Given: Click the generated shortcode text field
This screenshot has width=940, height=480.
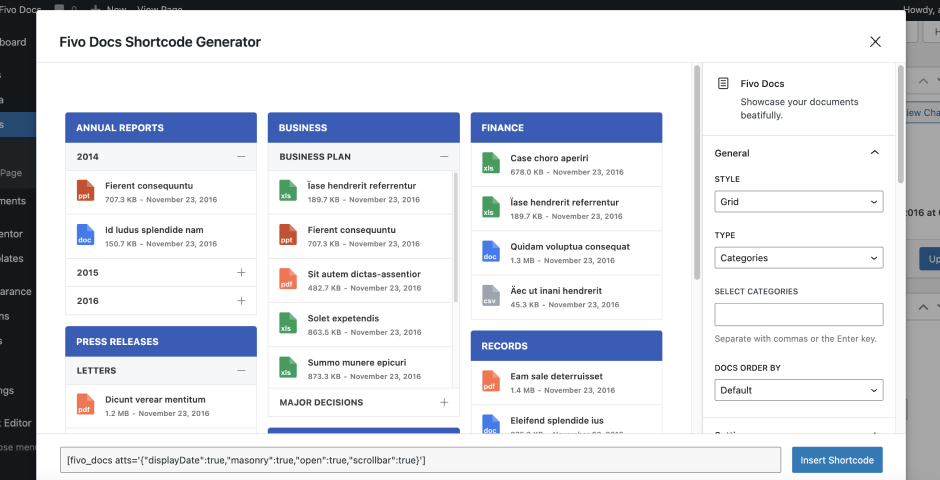Looking at the screenshot, I should [420, 460].
